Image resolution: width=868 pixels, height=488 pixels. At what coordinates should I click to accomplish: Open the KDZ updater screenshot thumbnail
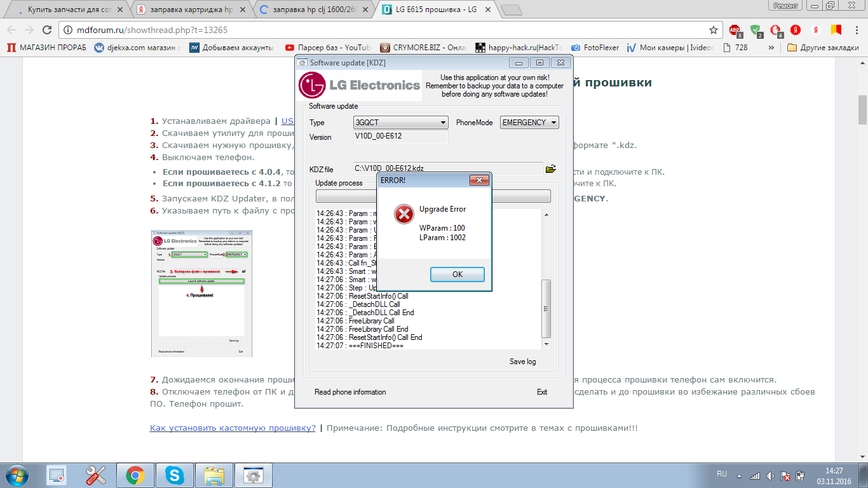point(201,294)
